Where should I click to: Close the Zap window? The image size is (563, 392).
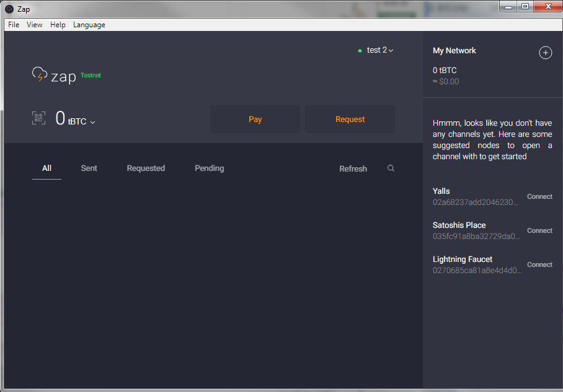click(x=548, y=6)
